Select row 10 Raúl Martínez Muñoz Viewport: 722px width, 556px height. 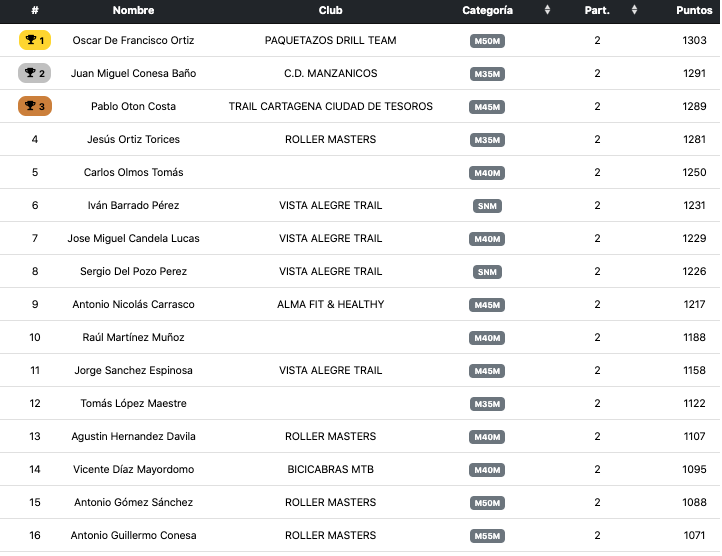[133, 338]
